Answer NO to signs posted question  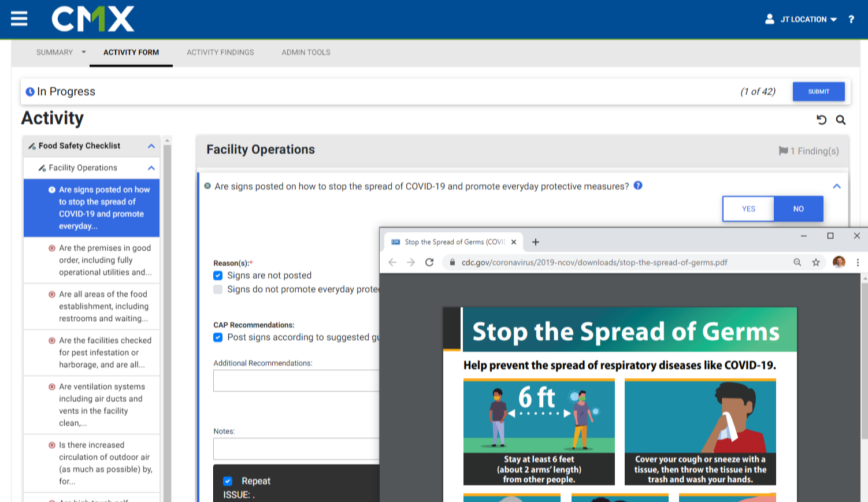point(798,209)
